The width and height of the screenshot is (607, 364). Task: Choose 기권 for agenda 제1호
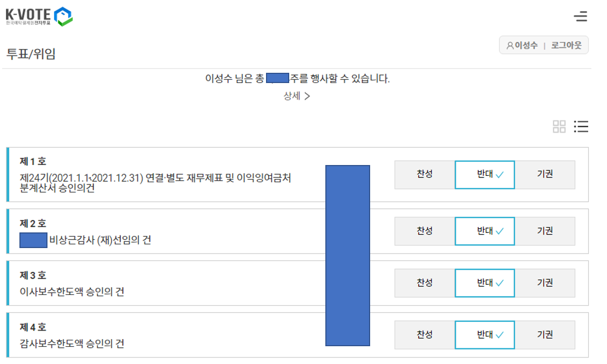[545, 175]
